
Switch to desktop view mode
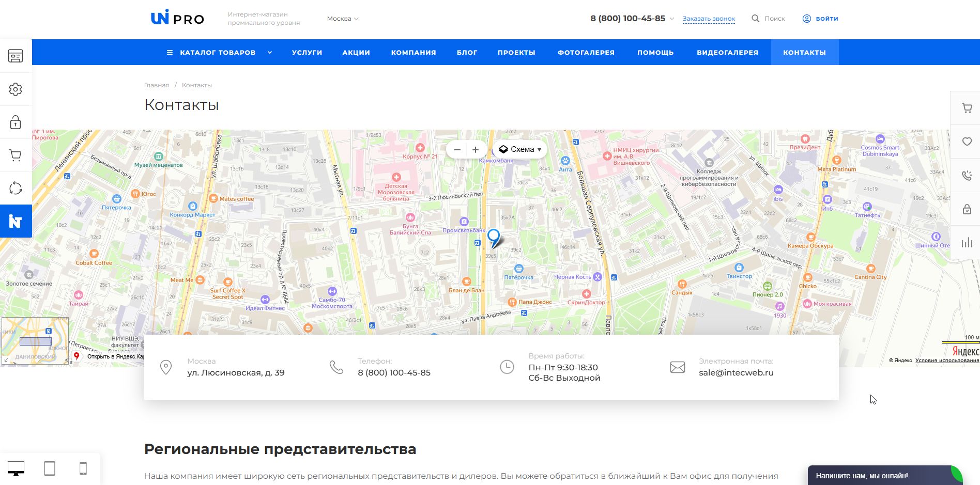[x=16, y=468]
